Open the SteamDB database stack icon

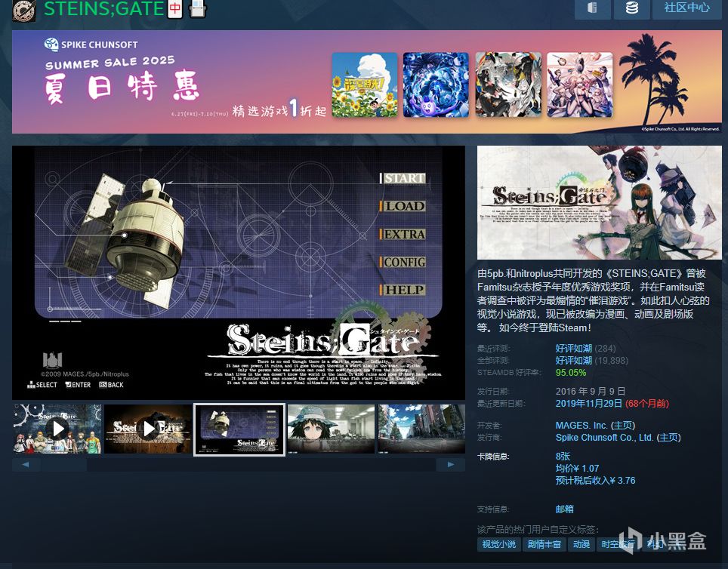tap(632, 8)
